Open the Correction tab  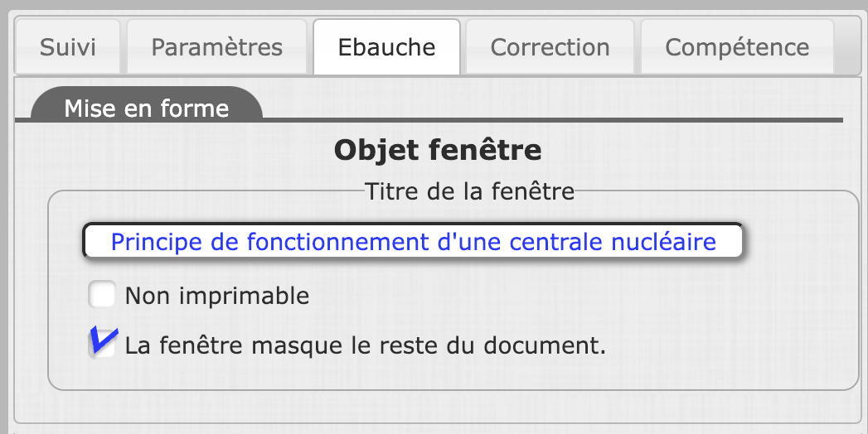(x=550, y=46)
